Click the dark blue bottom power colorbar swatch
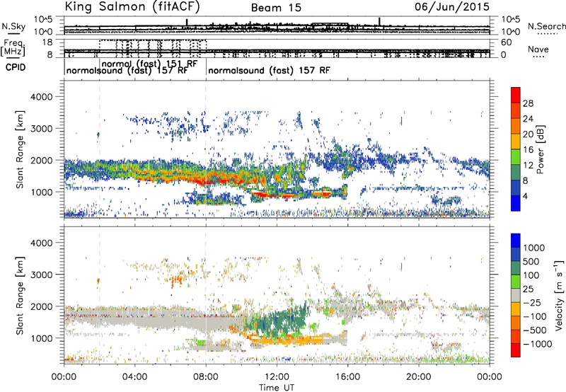The width and height of the screenshot is (566, 392). tap(516, 203)
